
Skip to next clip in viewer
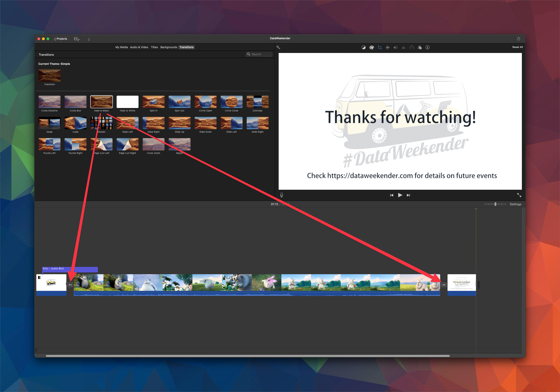408,195
